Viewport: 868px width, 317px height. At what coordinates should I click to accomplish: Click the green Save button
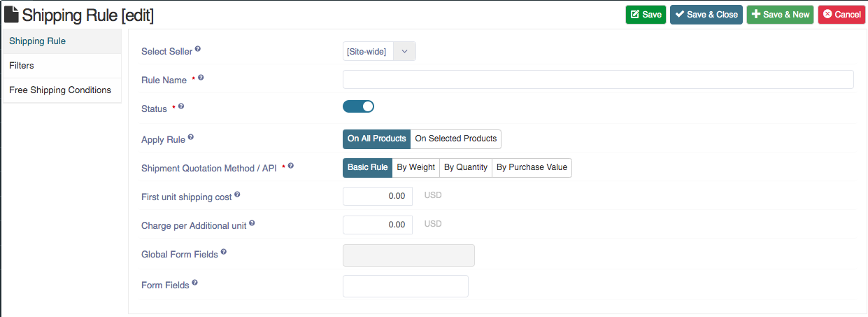(x=646, y=15)
